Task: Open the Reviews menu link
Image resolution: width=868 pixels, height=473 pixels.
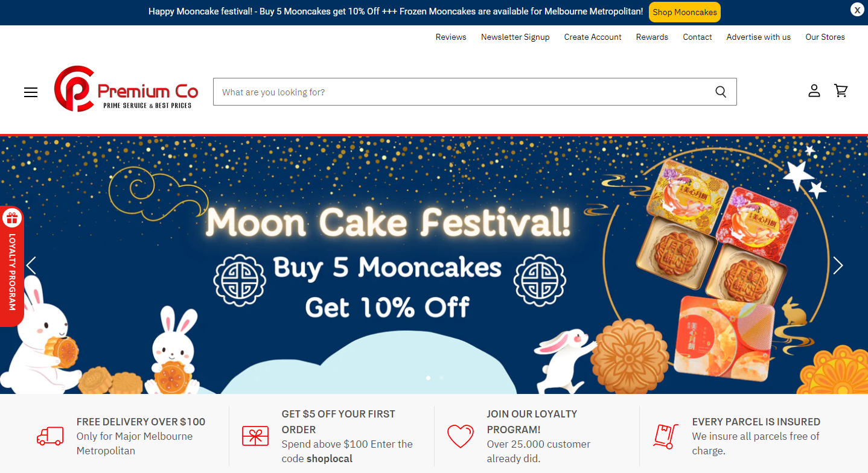Action: tap(451, 37)
